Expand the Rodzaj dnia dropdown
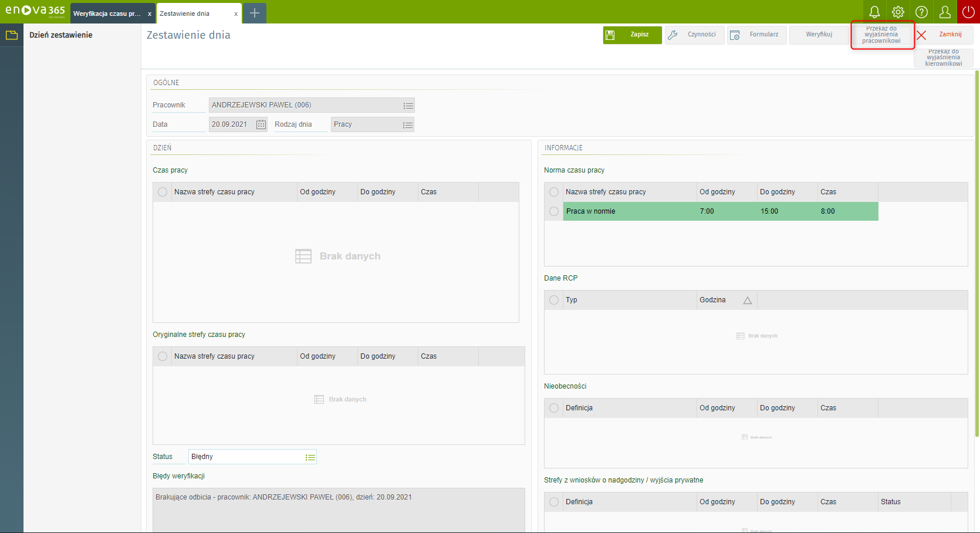The height and width of the screenshot is (533, 980). (x=407, y=125)
